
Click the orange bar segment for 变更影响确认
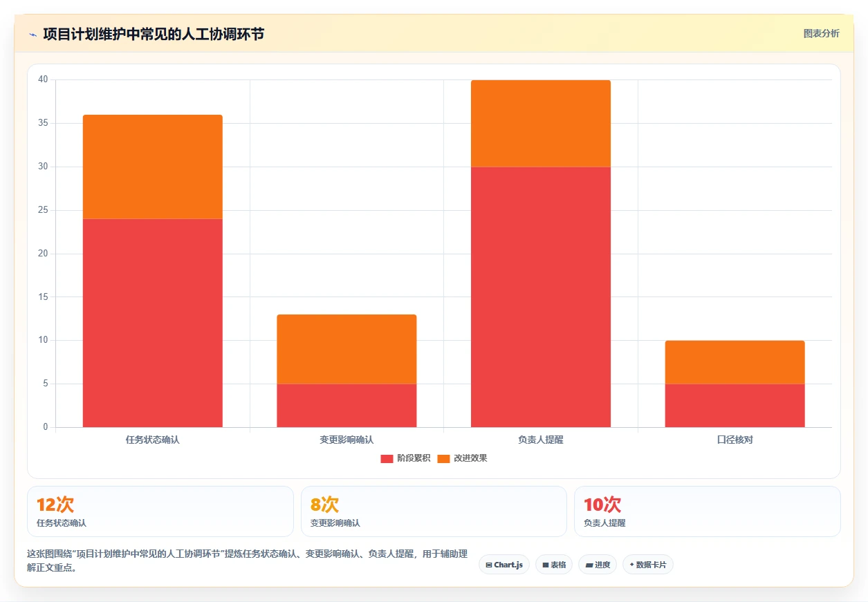(x=347, y=349)
